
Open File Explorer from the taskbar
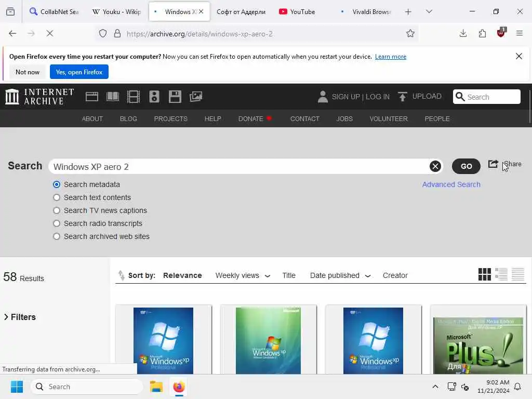[x=156, y=387]
